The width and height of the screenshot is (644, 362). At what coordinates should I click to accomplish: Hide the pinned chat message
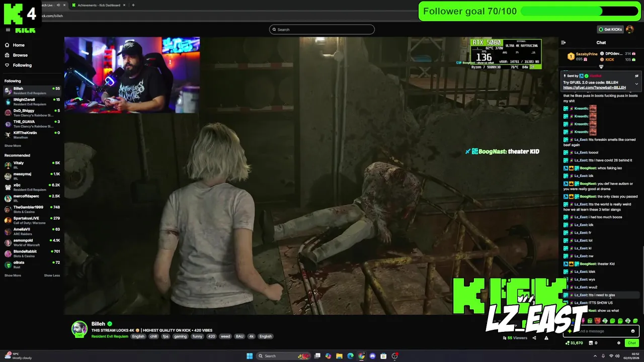coord(636,76)
